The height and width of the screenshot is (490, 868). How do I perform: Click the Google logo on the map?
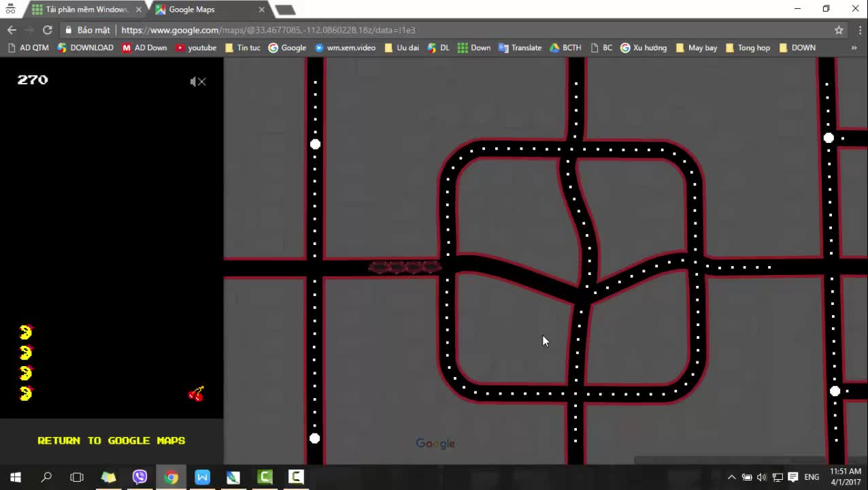tap(435, 444)
